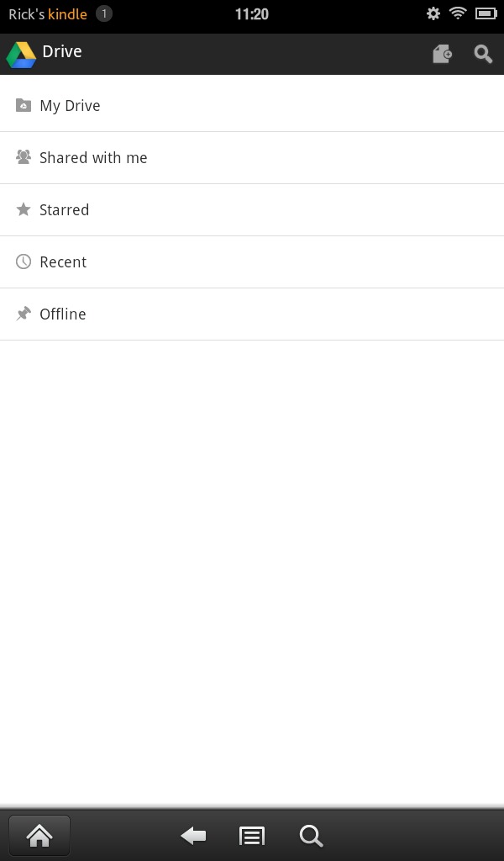The image size is (504, 861).
Task: Click the people icon beside Shared with me
Action: (x=23, y=157)
